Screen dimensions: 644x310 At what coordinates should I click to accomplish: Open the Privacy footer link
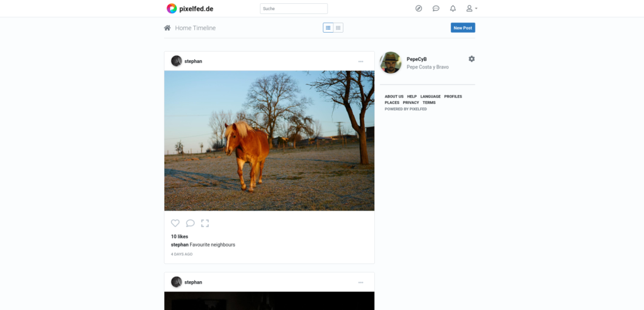tap(411, 102)
